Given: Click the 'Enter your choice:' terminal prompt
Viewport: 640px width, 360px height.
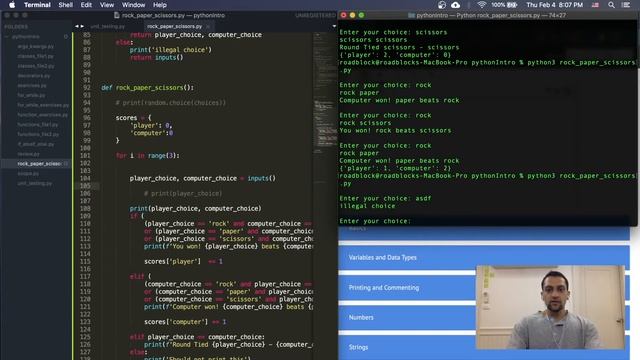Looking at the screenshot, I should 375,221.
